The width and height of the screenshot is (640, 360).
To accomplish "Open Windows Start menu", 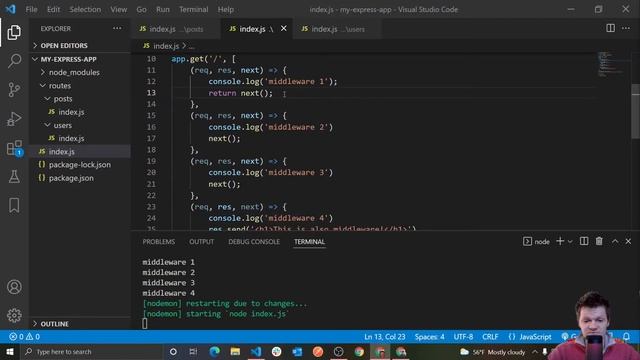I will (x=10, y=351).
